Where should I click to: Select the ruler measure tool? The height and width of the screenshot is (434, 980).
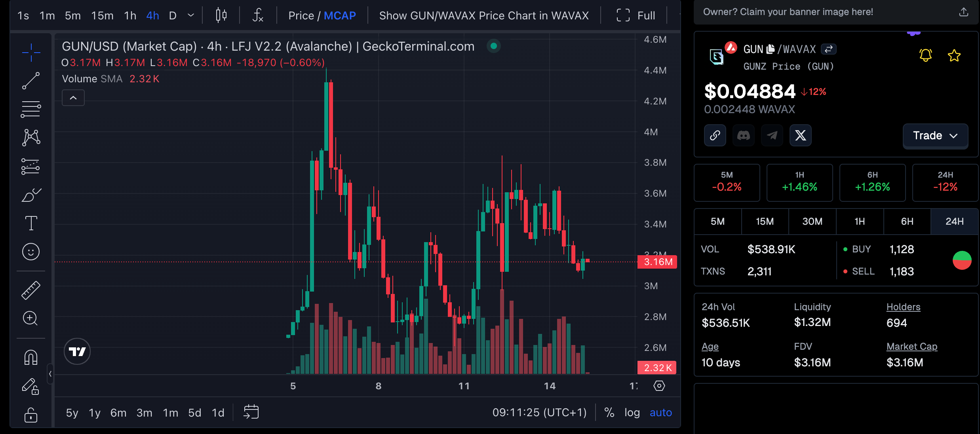pyautogui.click(x=31, y=290)
